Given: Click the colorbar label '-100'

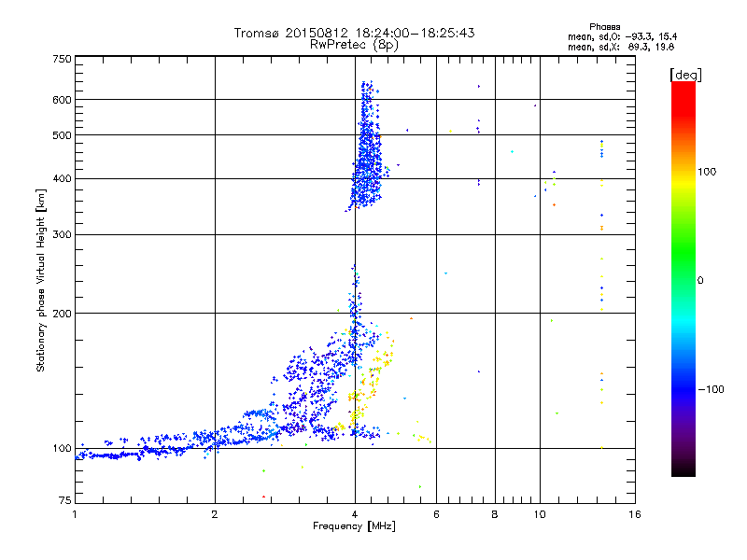Looking at the screenshot, I should (x=711, y=389).
